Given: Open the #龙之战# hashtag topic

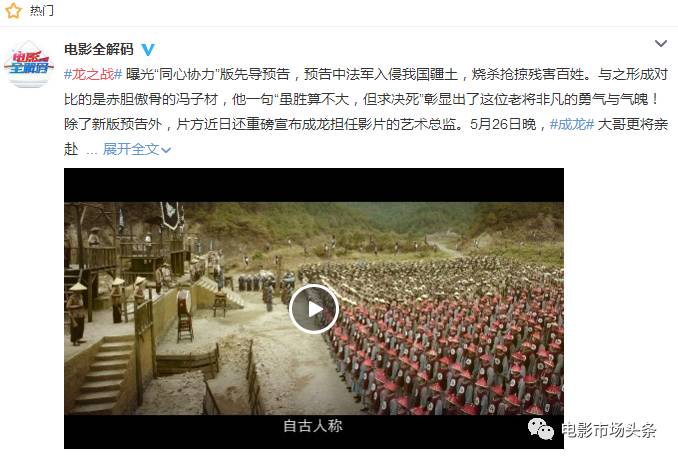Looking at the screenshot, I should (93, 74).
